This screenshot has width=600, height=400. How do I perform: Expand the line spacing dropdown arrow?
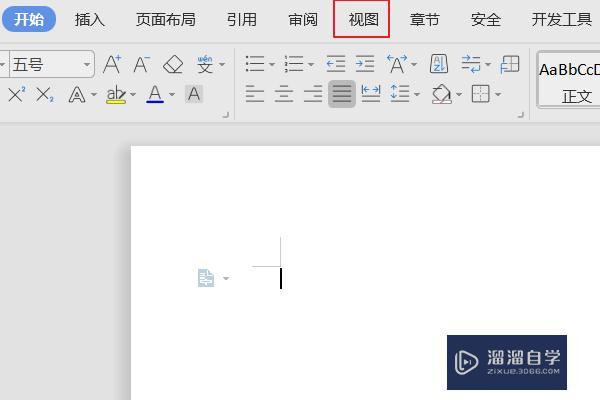point(417,94)
